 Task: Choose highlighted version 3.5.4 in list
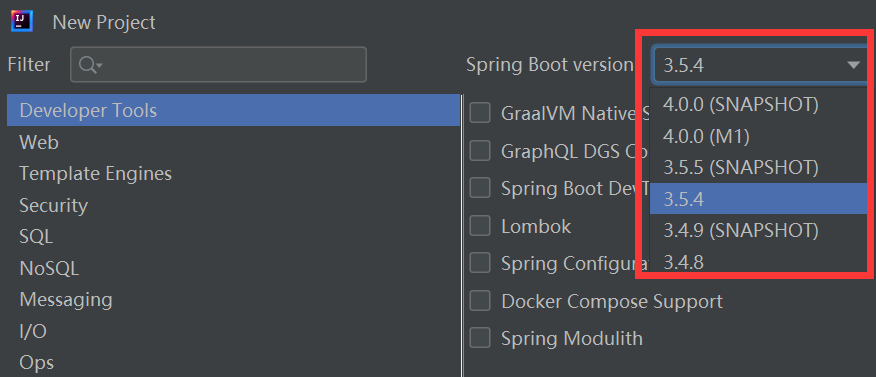[759, 198]
